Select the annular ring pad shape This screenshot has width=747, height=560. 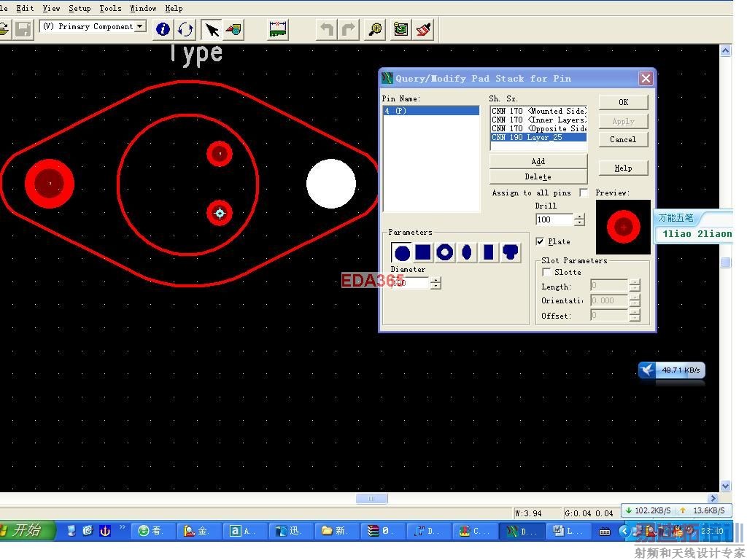pos(445,252)
